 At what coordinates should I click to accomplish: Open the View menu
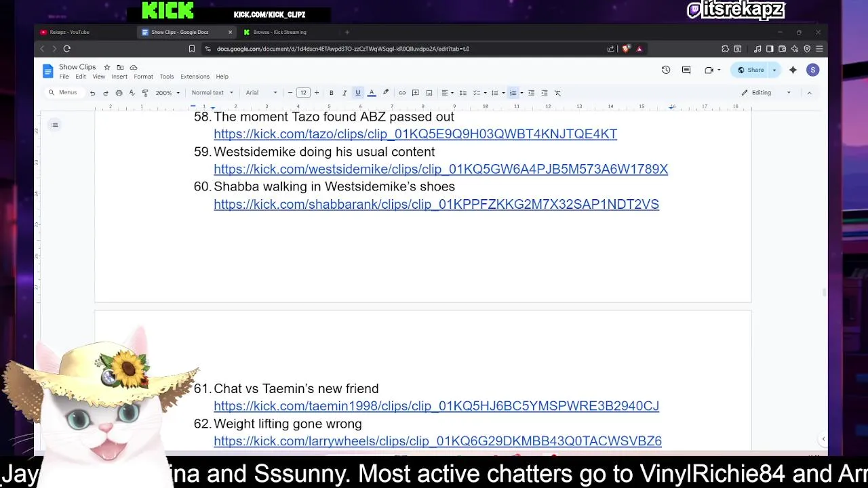(98, 77)
